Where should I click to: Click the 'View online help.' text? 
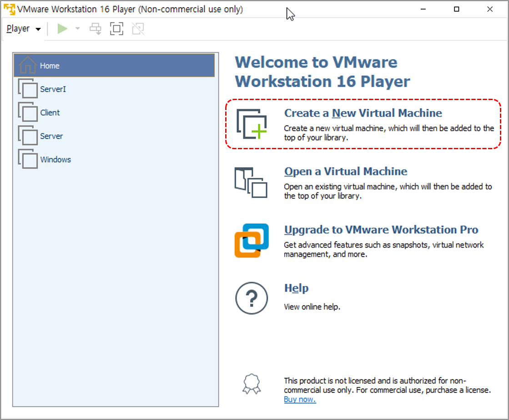[x=312, y=307]
